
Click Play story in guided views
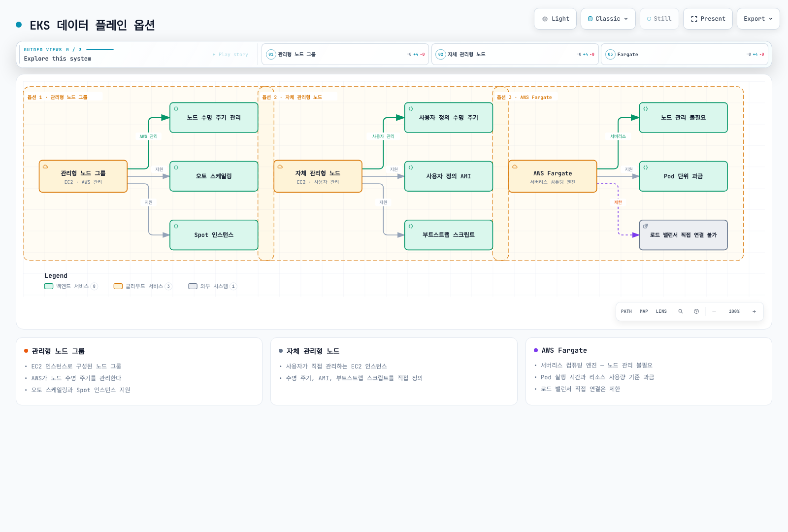pyautogui.click(x=230, y=55)
